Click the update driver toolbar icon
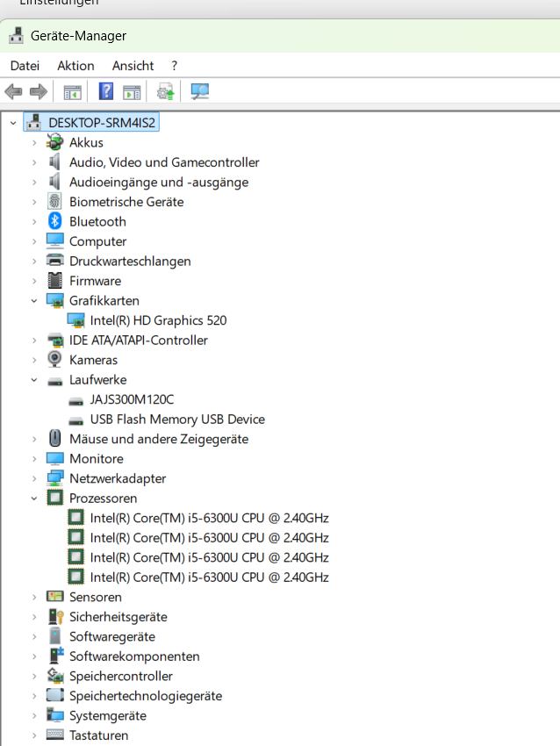Viewport: 560px width, 746px height. pyautogui.click(x=166, y=91)
